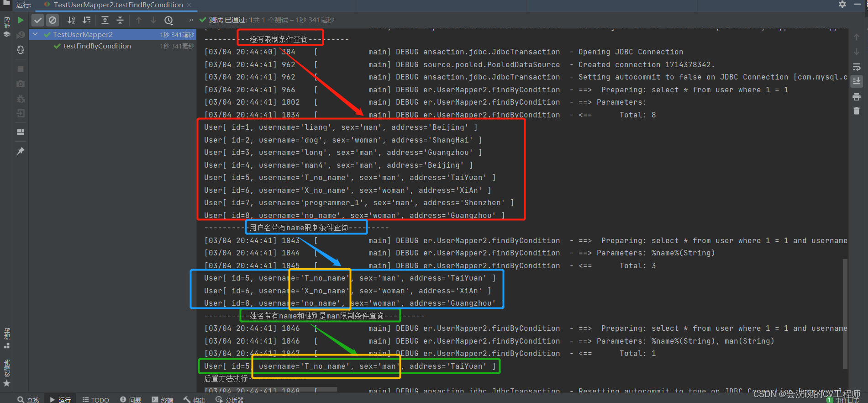Open the 运行 Run tool window tab
This screenshot has height=403, width=868.
click(x=60, y=399)
